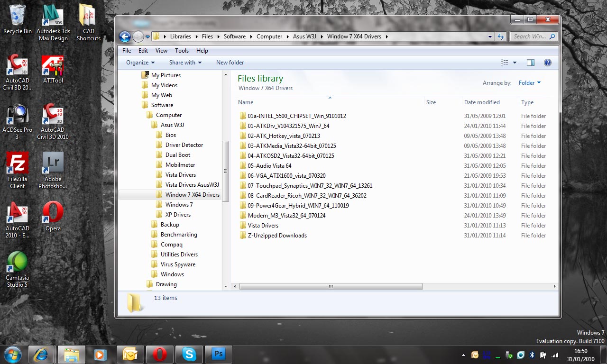Image resolution: width=607 pixels, height=364 pixels.
Task: Select XP Drivers in navigation tree
Action: pos(178,215)
